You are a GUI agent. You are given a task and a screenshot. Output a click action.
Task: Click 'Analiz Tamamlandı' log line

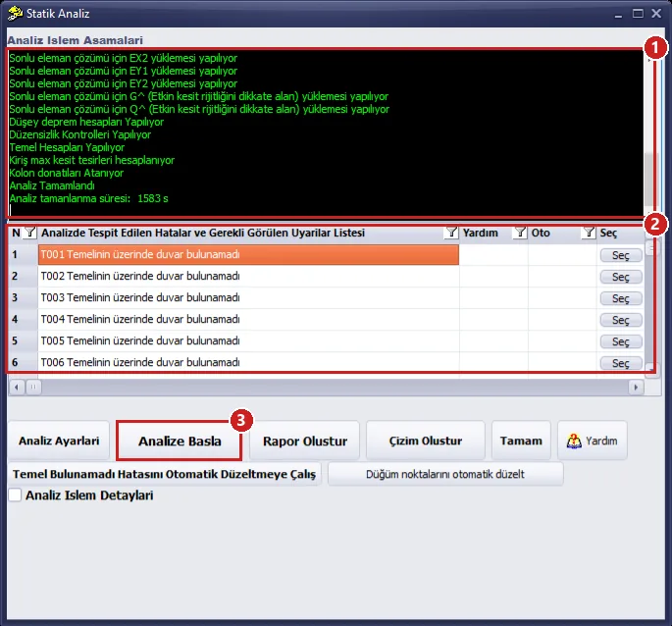click(52, 185)
